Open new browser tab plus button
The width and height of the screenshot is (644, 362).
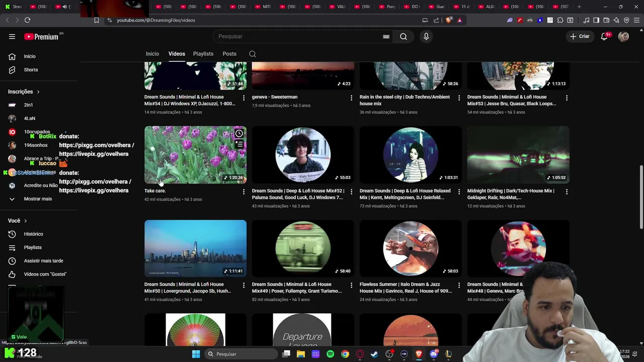[579, 7]
